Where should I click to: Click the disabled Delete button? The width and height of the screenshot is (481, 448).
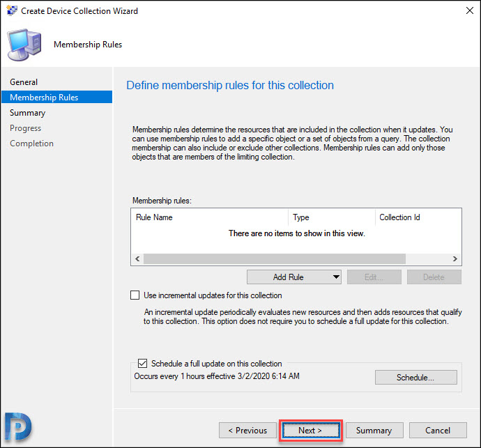tap(434, 277)
